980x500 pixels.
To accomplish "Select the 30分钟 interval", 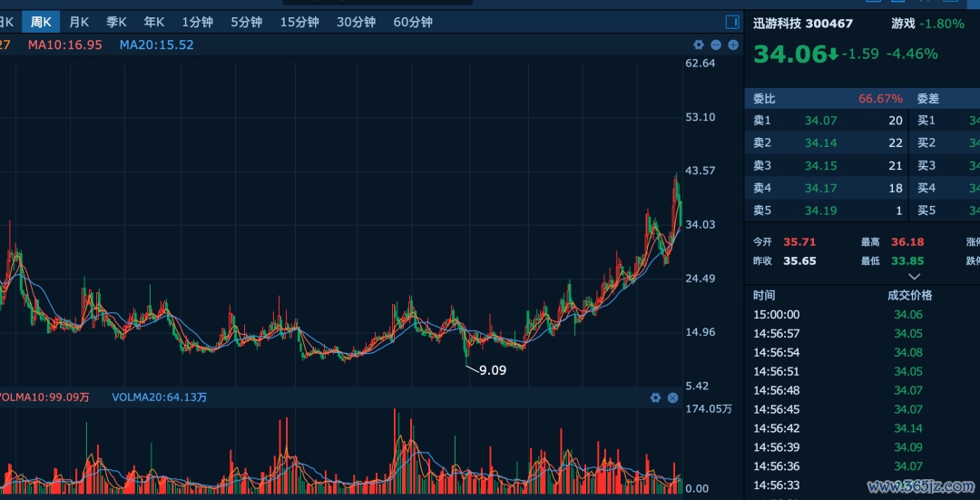I will click(357, 22).
